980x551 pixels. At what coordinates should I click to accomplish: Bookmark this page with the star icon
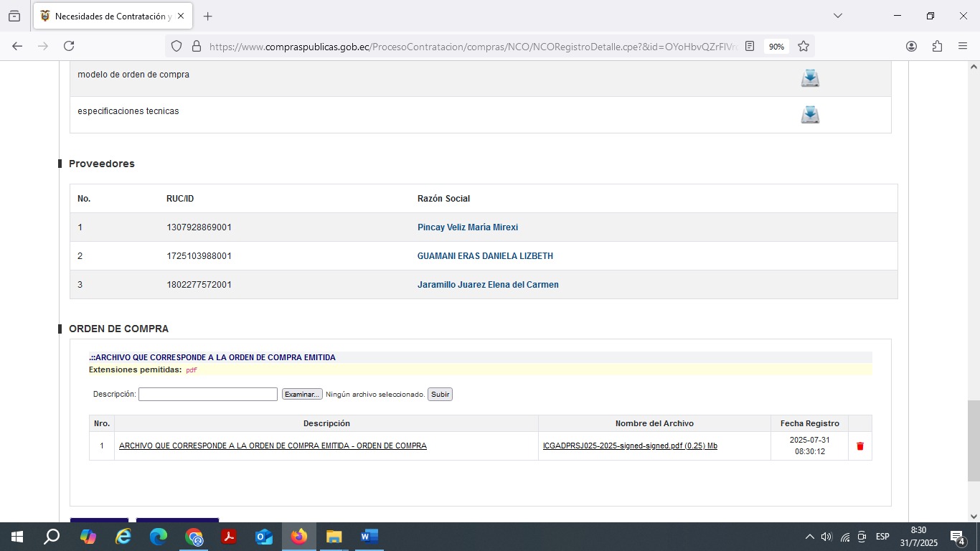[804, 47]
